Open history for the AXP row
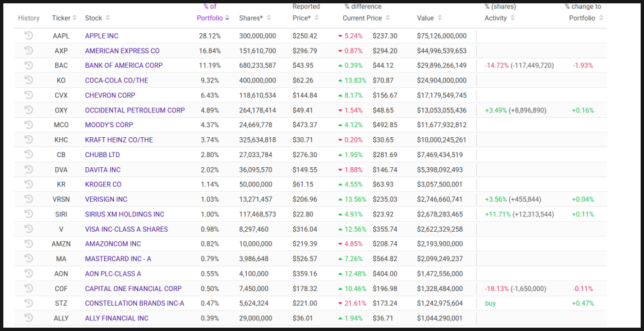Image resolution: width=644 pixels, height=331 pixels. (29, 51)
